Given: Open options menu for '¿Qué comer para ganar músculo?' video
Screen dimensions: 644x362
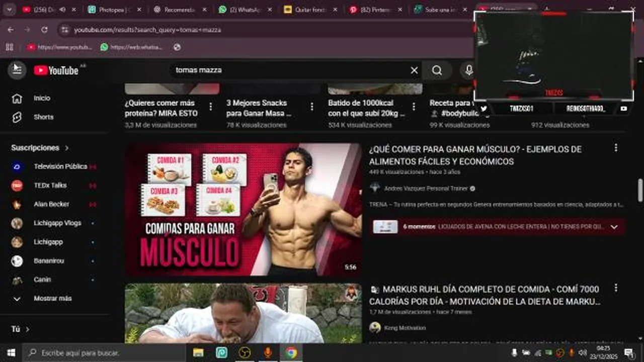Looking at the screenshot, I should tap(616, 148).
